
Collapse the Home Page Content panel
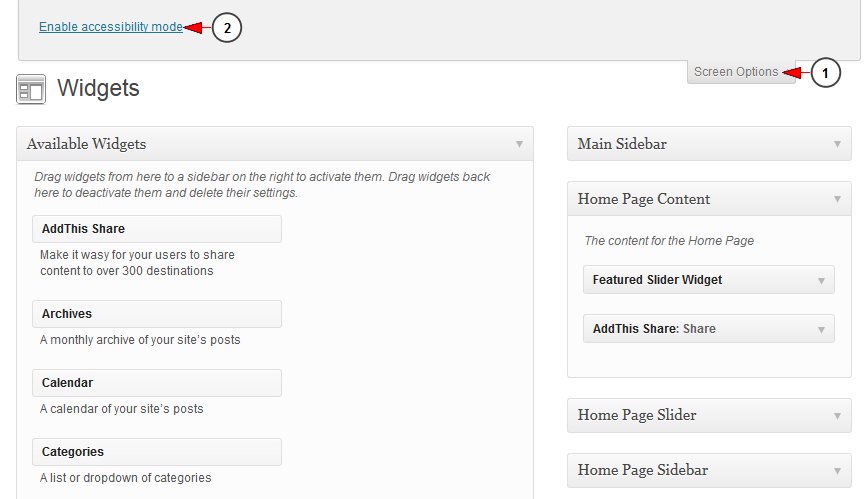pos(837,199)
